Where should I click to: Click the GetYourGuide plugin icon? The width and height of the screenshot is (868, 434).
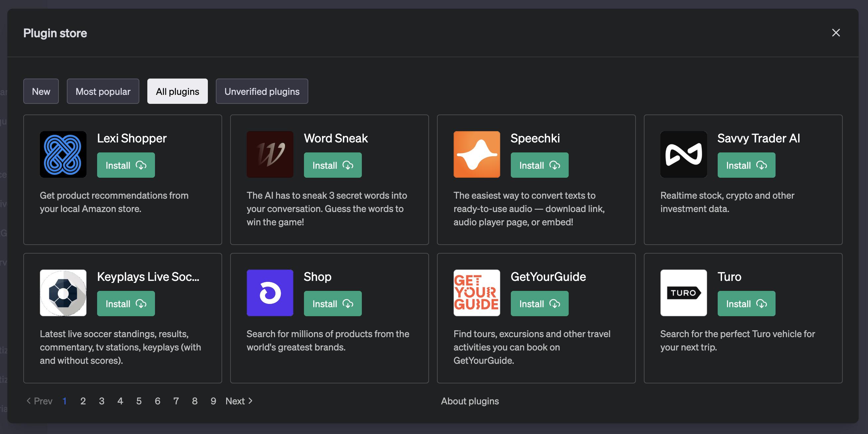(477, 292)
